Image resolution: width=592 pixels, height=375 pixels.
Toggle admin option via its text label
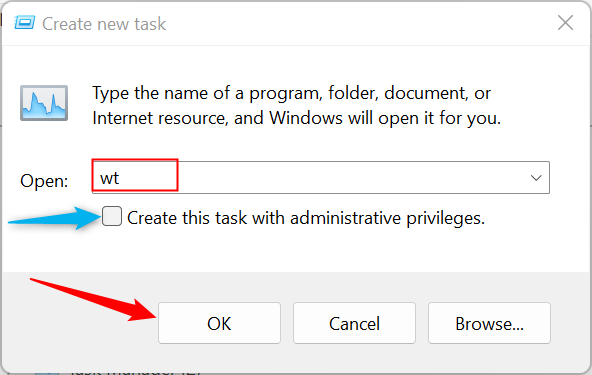coord(306,218)
